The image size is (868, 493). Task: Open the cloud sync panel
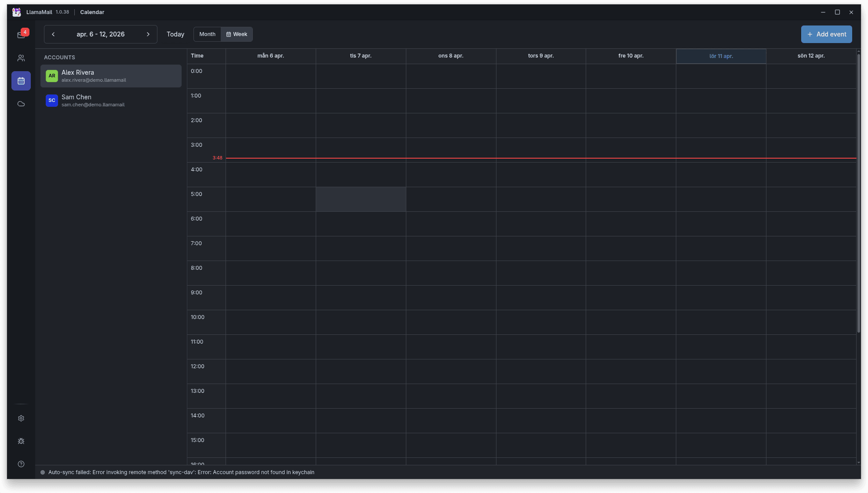coord(21,104)
